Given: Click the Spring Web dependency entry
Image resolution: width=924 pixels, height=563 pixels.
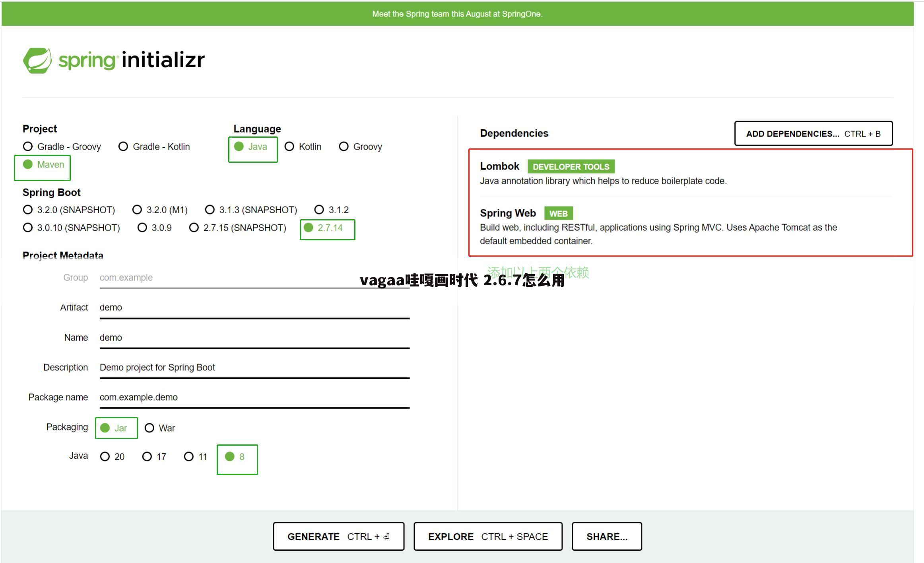Looking at the screenshot, I should coord(686,226).
